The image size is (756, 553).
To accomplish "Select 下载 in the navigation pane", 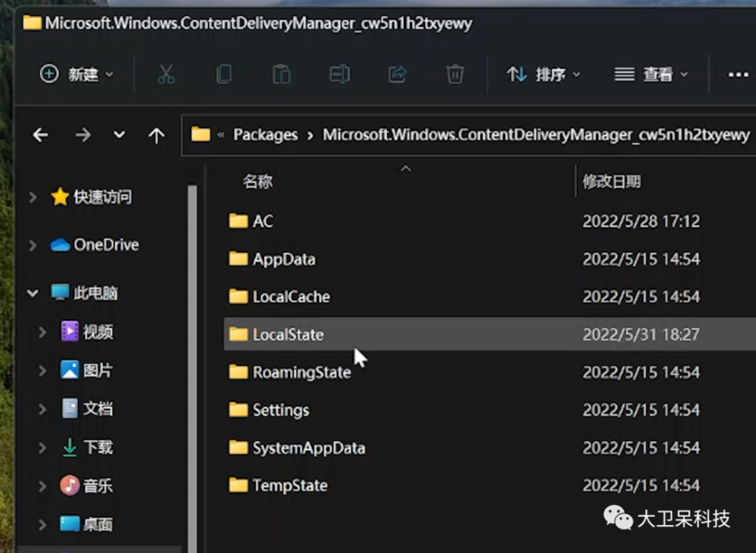I will coord(98,447).
